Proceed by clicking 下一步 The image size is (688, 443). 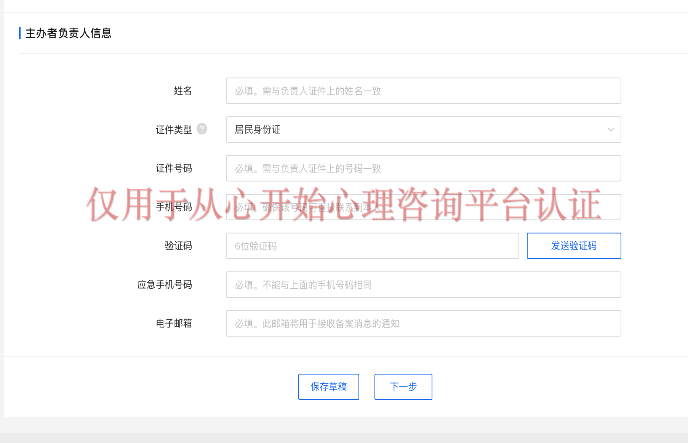click(x=403, y=386)
